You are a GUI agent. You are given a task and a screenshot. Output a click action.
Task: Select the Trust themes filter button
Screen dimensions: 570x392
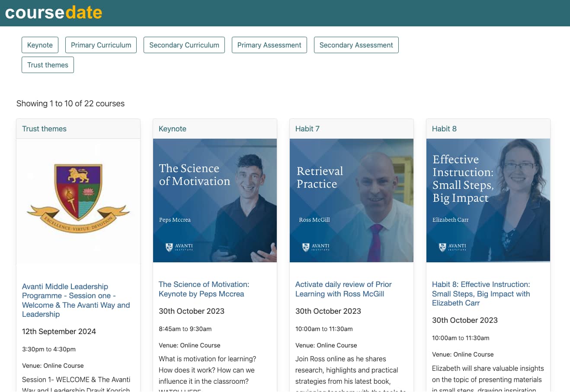pyautogui.click(x=48, y=65)
